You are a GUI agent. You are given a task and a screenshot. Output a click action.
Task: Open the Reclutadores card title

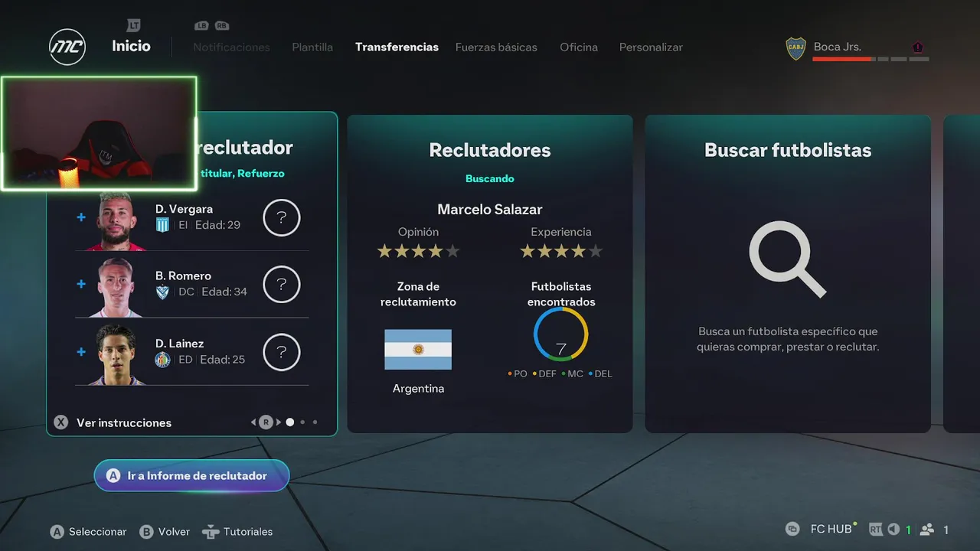click(490, 150)
